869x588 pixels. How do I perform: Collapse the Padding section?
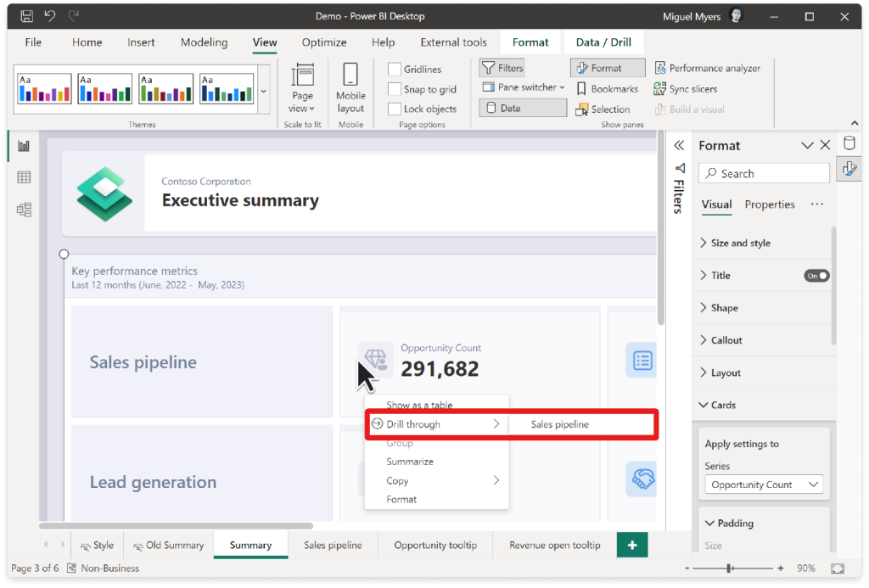point(729,524)
